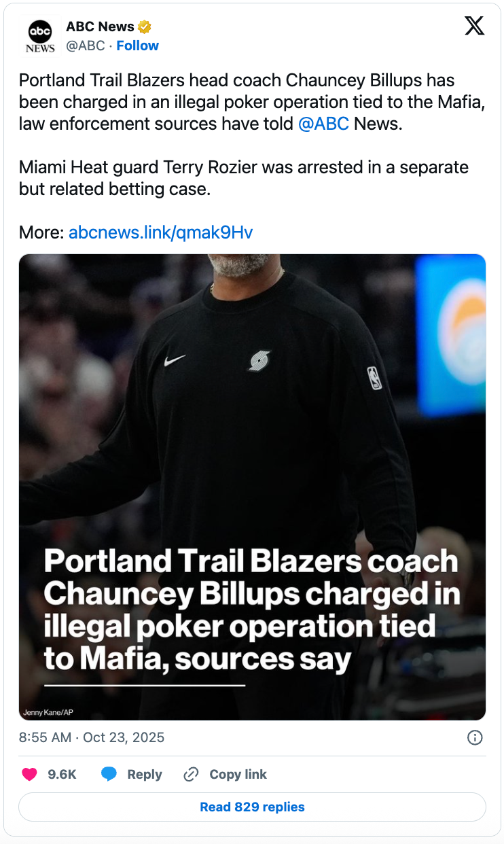Open the abcnews.link/qmak9Hv link

pos(160,233)
